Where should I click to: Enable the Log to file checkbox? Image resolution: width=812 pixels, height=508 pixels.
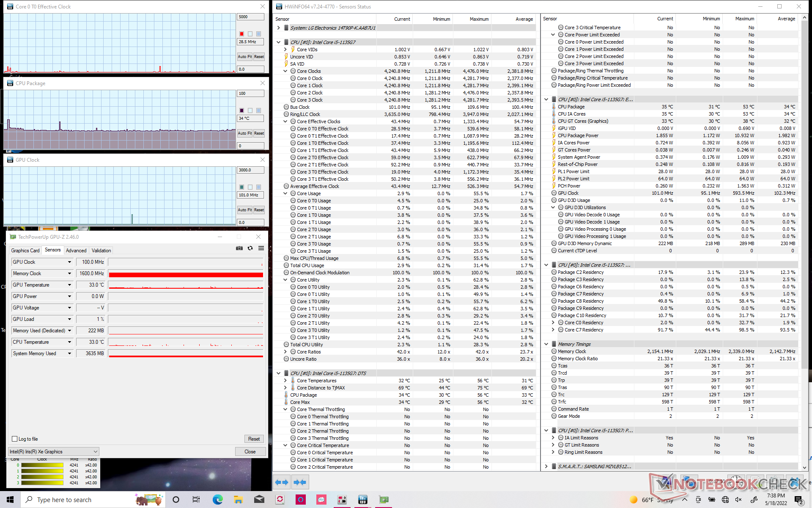tap(15, 439)
